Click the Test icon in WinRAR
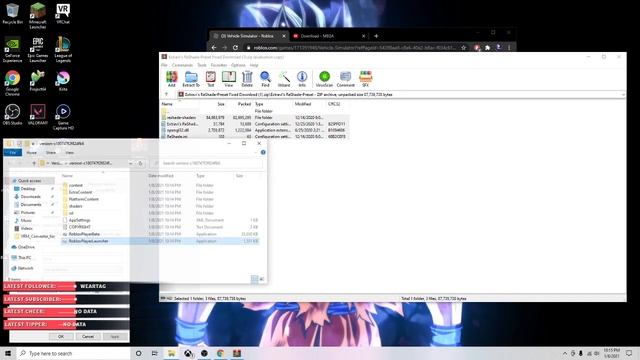This screenshot has width=640, height=360. point(211,79)
